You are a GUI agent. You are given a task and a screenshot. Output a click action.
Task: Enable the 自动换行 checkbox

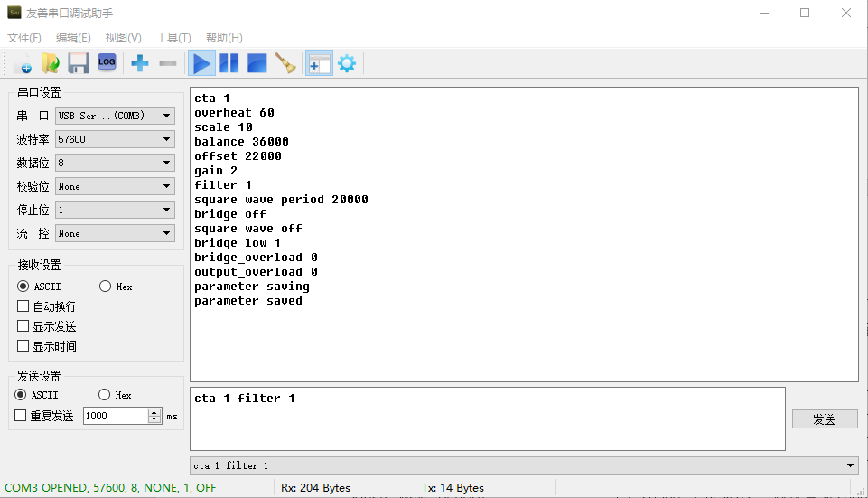(x=23, y=306)
